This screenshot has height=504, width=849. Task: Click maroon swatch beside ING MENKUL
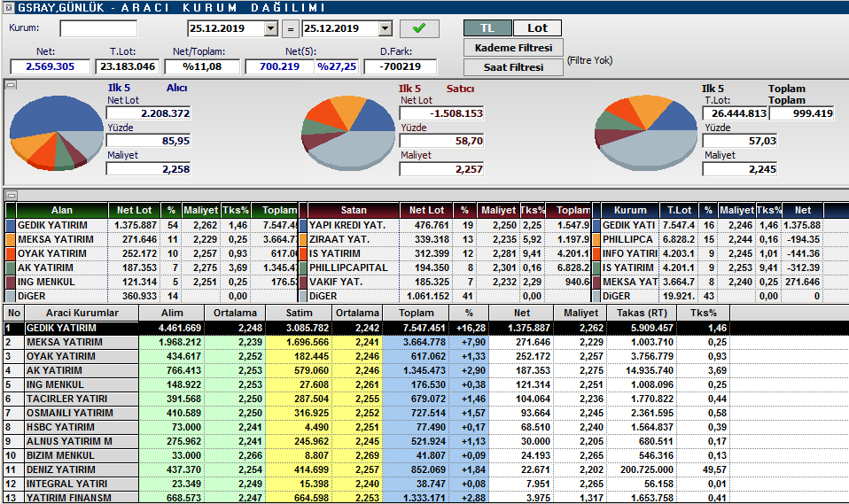(x=11, y=282)
